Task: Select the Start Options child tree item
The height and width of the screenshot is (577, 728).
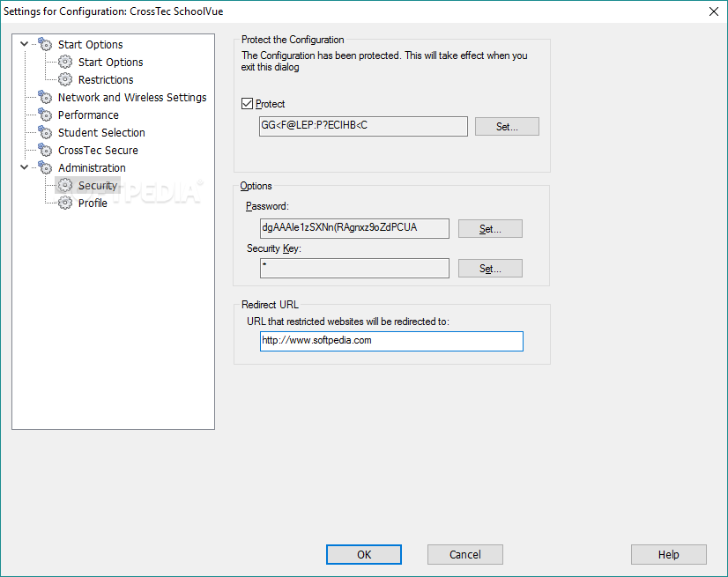Action: pyautogui.click(x=110, y=63)
